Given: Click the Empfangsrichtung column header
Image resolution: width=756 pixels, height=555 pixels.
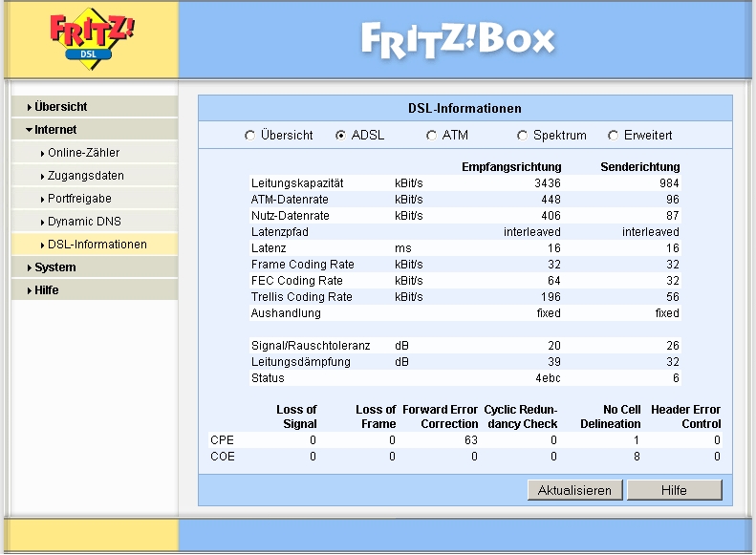Looking at the screenshot, I should tap(511, 167).
